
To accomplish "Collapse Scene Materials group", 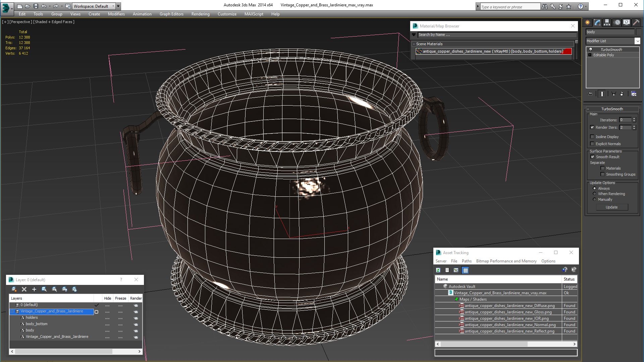I will [x=414, y=44].
